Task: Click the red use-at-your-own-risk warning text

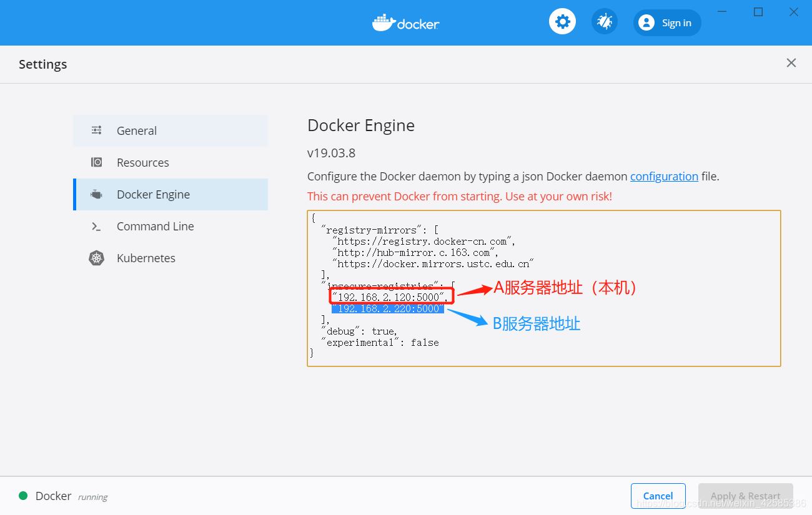Action: (460, 196)
